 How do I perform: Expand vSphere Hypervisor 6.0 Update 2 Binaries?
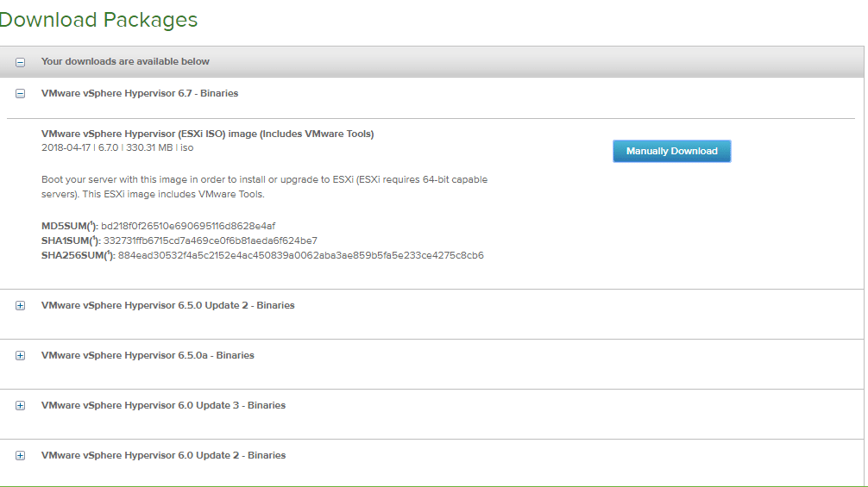click(x=20, y=455)
